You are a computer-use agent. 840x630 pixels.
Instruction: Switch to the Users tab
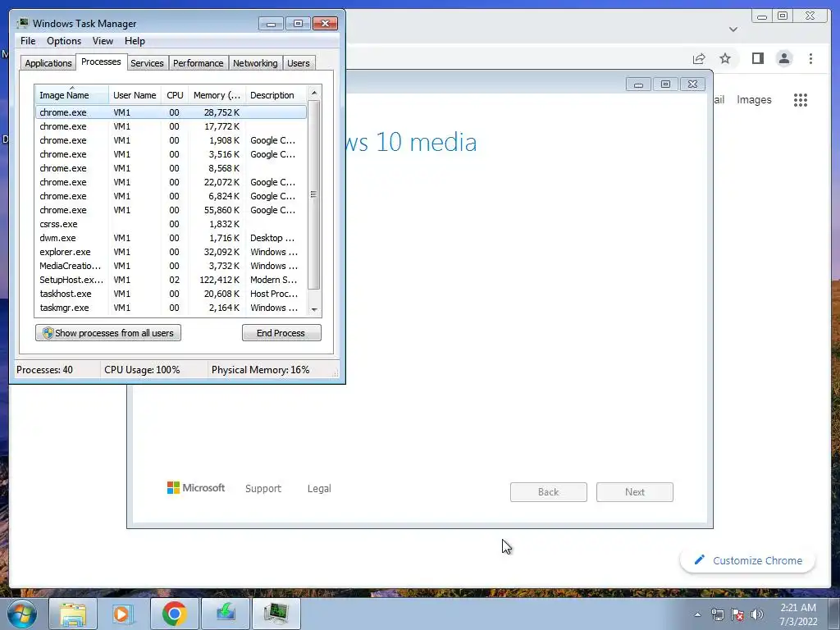(x=298, y=62)
